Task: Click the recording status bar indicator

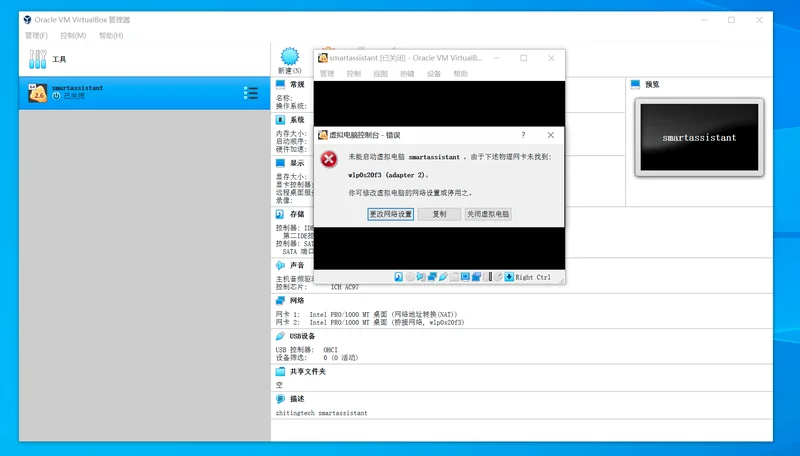Action: tap(476, 277)
